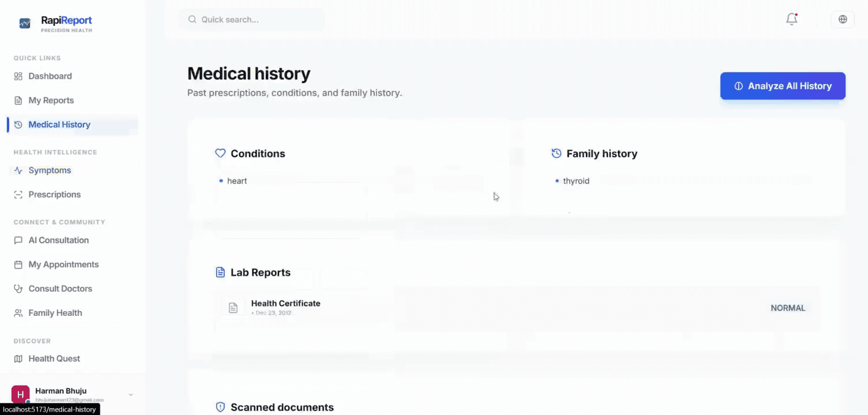Click the Medical history page heading

(x=249, y=74)
